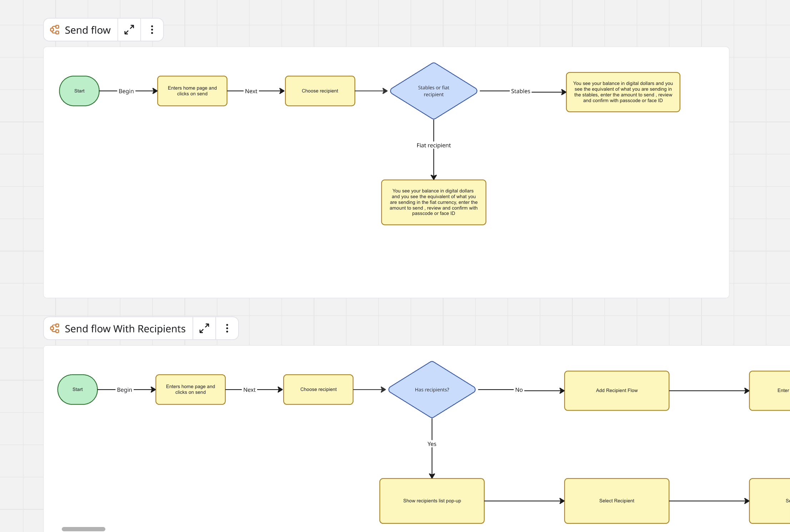Select the Has recipients? decision diamond
790x532 pixels.
[x=432, y=390]
